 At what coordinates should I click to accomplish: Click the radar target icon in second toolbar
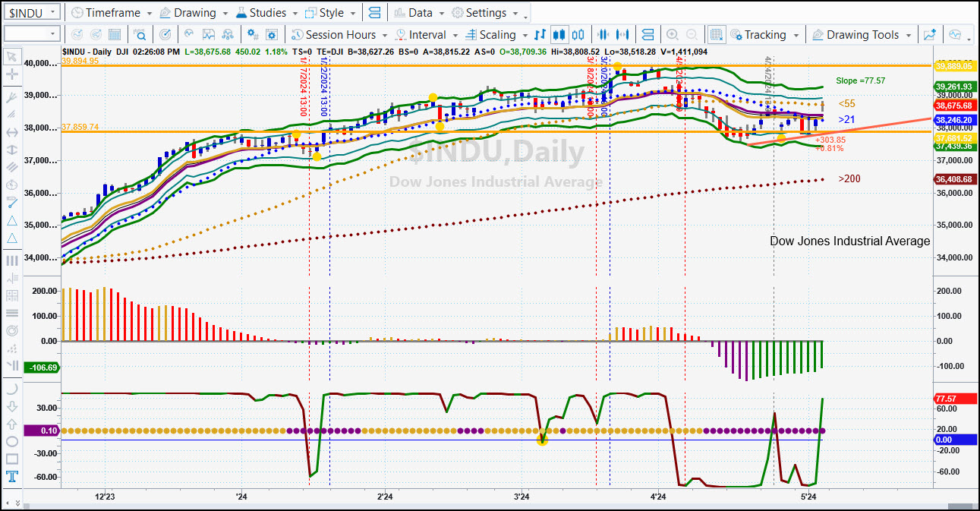(165, 35)
